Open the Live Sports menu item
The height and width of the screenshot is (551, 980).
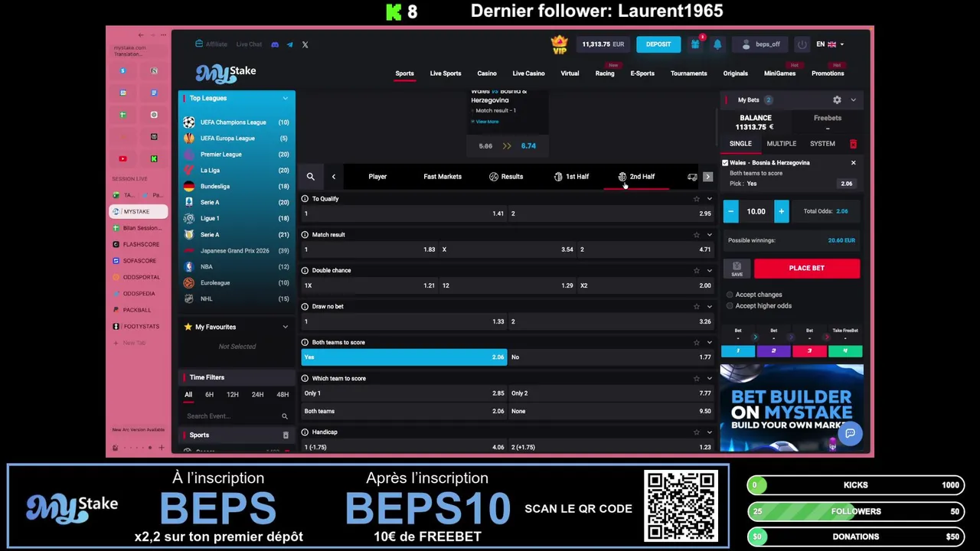[x=446, y=73]
